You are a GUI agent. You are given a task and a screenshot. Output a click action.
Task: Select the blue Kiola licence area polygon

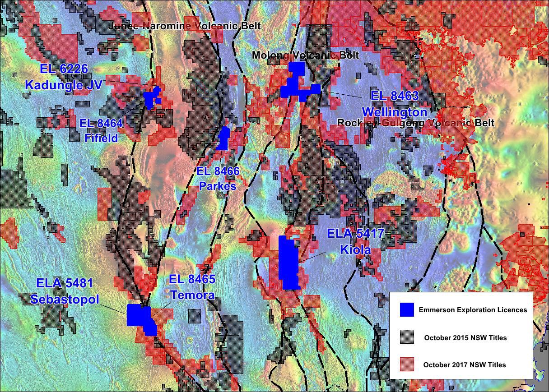coord(288,263)
